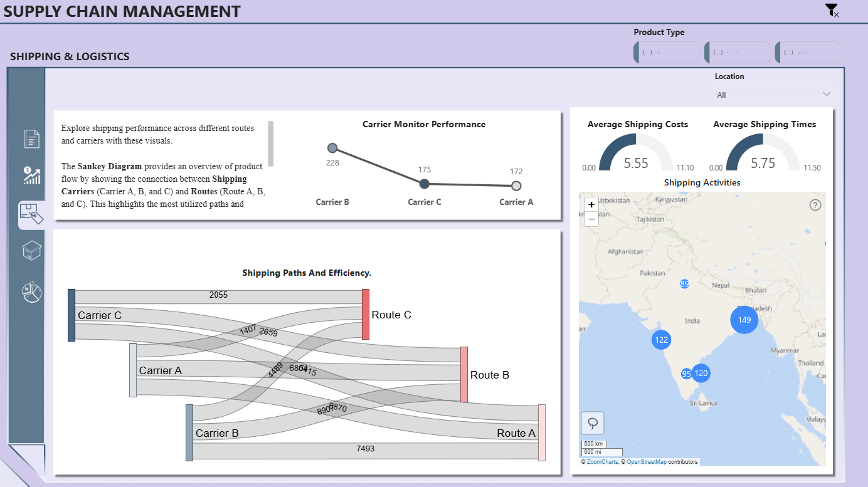Select the Carrier C node in Sankey
This screenshot has width=868, height=487.
(71, 315)
